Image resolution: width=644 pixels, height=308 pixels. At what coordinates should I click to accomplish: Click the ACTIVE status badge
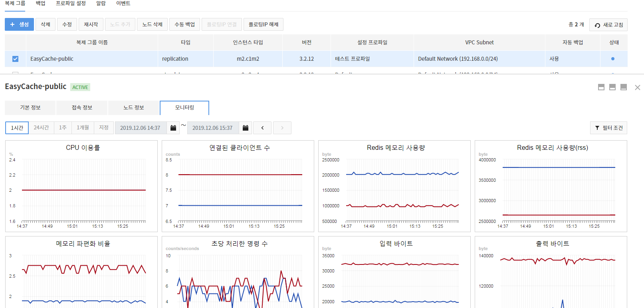point(80,87)
